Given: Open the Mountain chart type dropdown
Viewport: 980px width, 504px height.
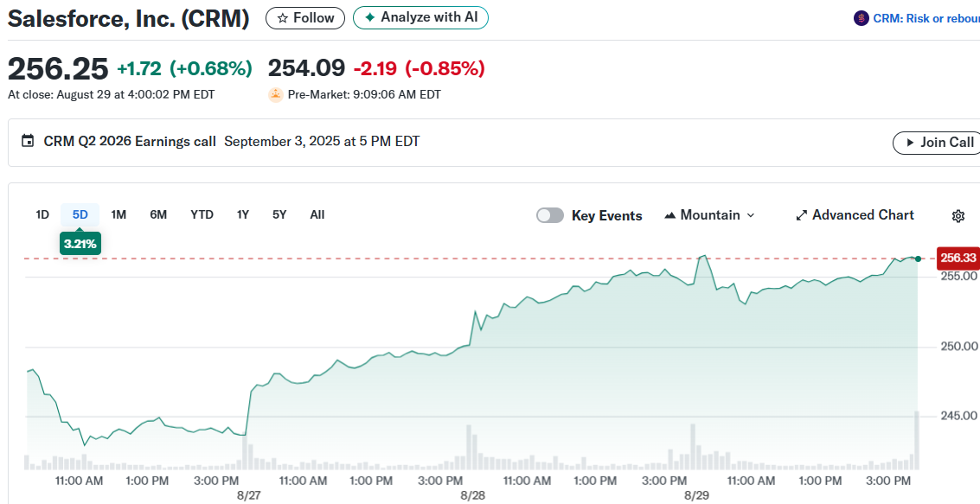Looking at the screenshot, I should point(709,215).
